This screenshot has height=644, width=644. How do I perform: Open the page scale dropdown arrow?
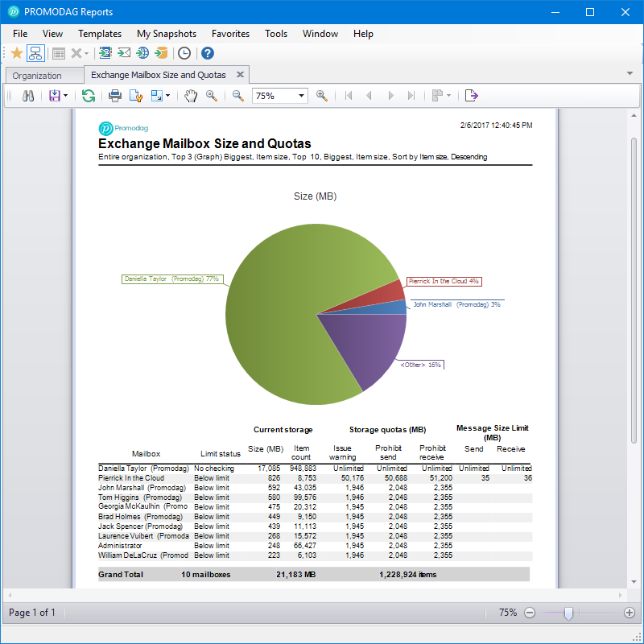click(168, 96)
